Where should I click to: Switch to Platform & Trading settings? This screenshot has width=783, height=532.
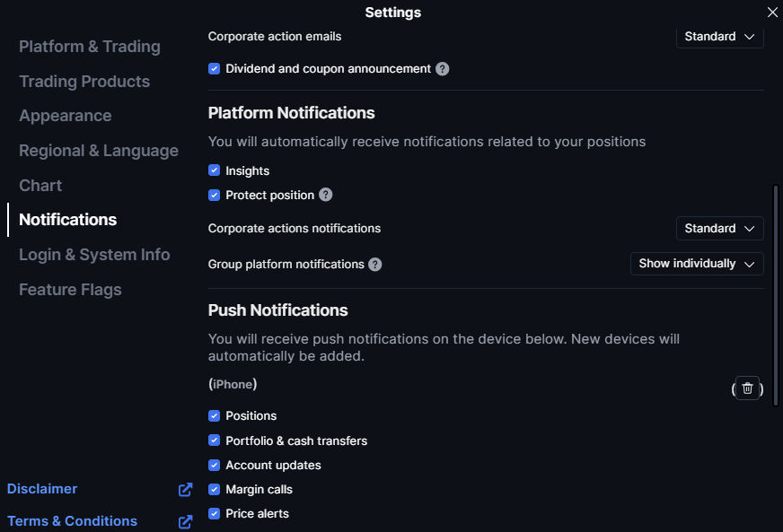tap(90, 47)
